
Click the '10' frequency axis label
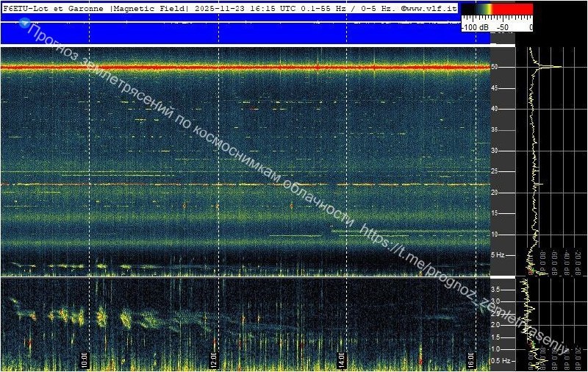[x=494, y=235]
